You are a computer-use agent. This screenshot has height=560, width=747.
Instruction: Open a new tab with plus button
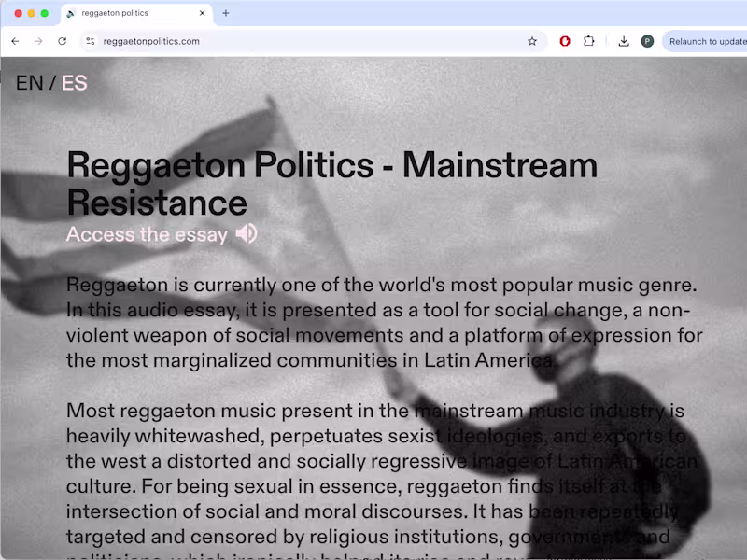click(226, 13)
